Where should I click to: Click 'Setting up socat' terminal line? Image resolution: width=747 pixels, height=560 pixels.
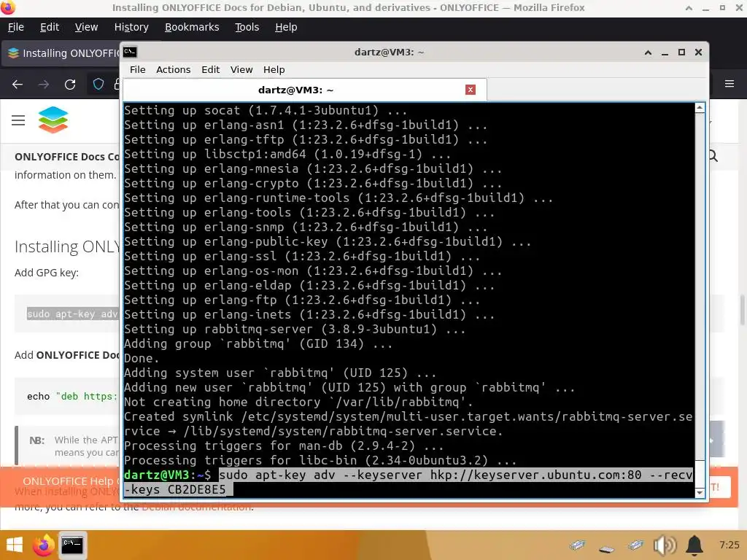click(266, 111)
